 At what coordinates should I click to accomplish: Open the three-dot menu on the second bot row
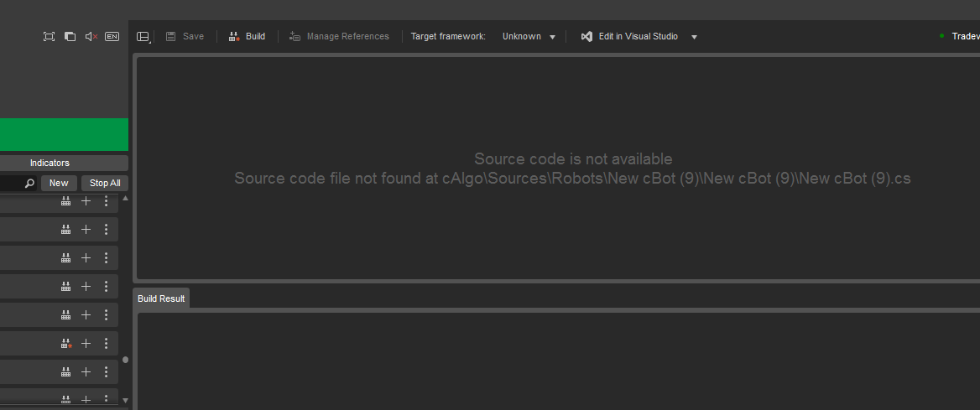pyautogui.click(x=107, y=230)
